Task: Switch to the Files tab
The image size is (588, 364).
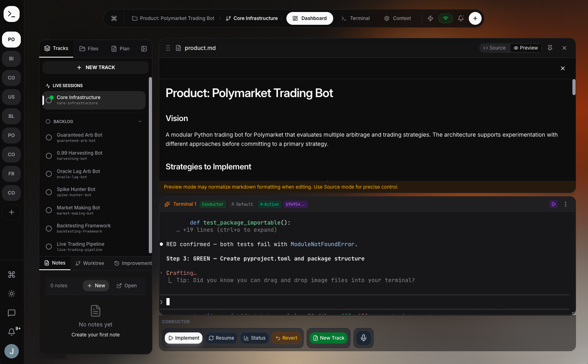Action: (x=89, y=49)
